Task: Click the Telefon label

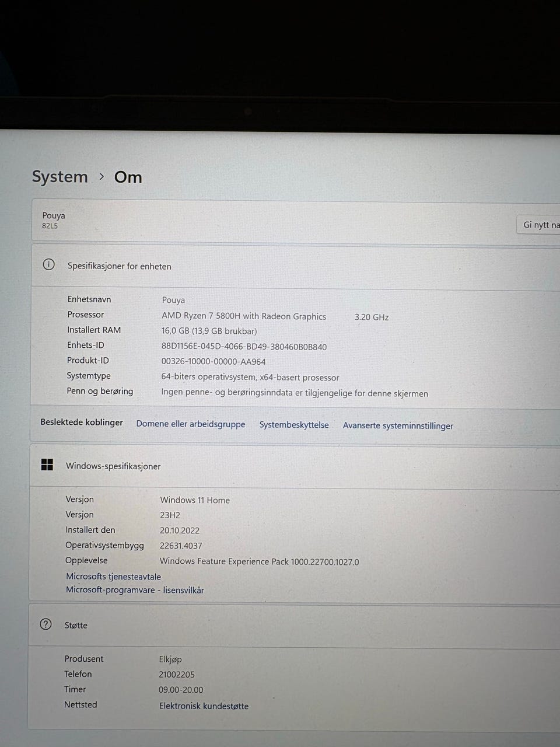Action: click(78, 674)
